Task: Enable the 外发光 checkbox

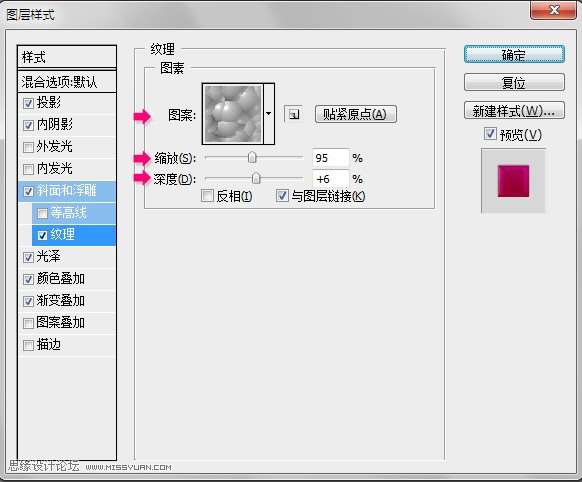Action: tap(28, 147)
